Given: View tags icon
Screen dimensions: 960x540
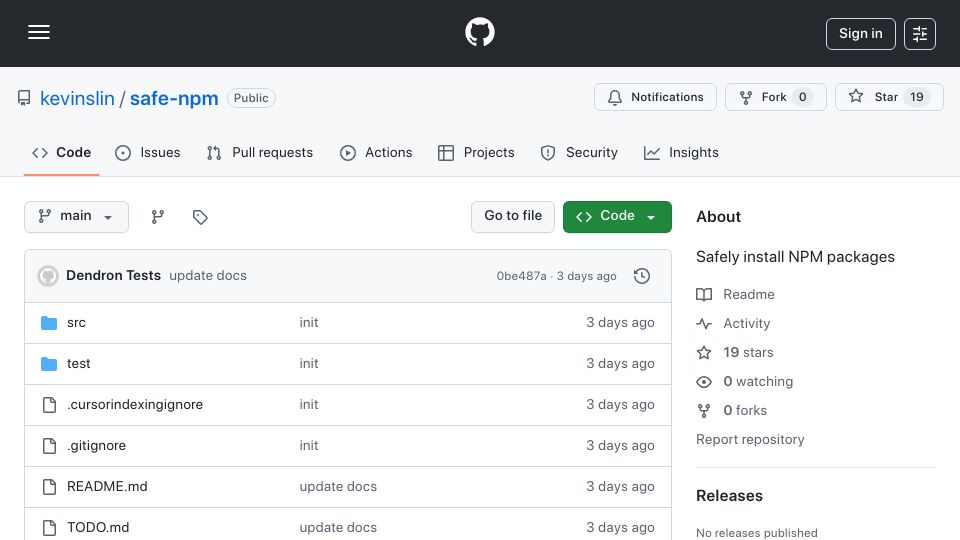Looking at the screenshot, I should point(200,217).
